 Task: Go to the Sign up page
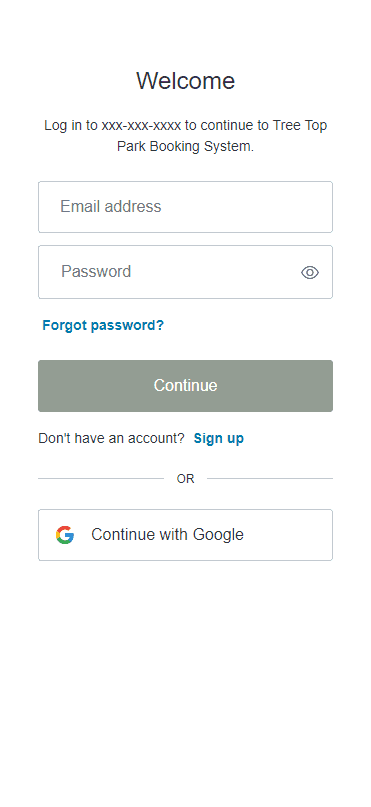[x=219, y=438]
